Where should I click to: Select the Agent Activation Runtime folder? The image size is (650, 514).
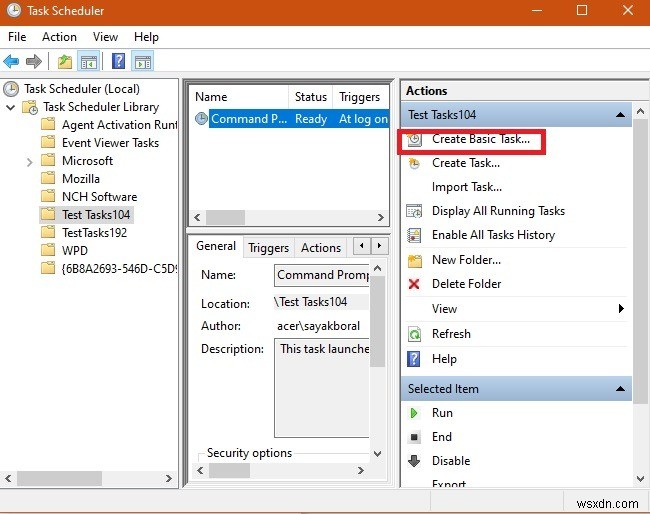click(x=119, y=125)
